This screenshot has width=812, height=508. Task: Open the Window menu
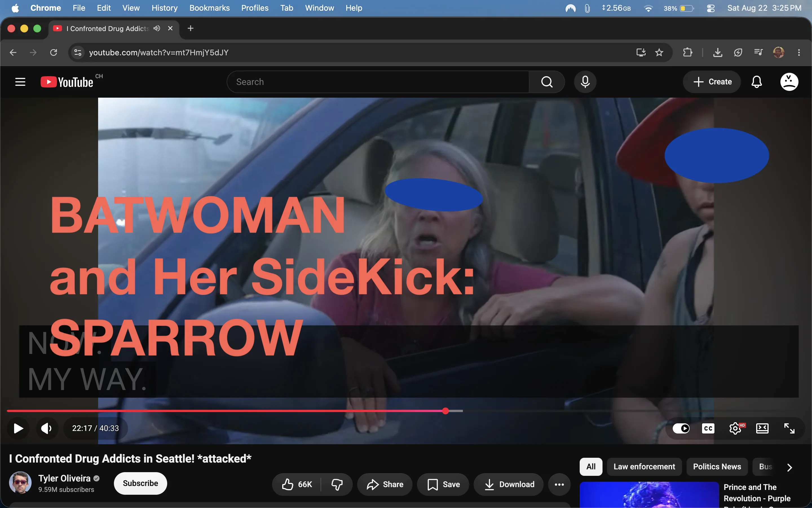pos(319,8)
